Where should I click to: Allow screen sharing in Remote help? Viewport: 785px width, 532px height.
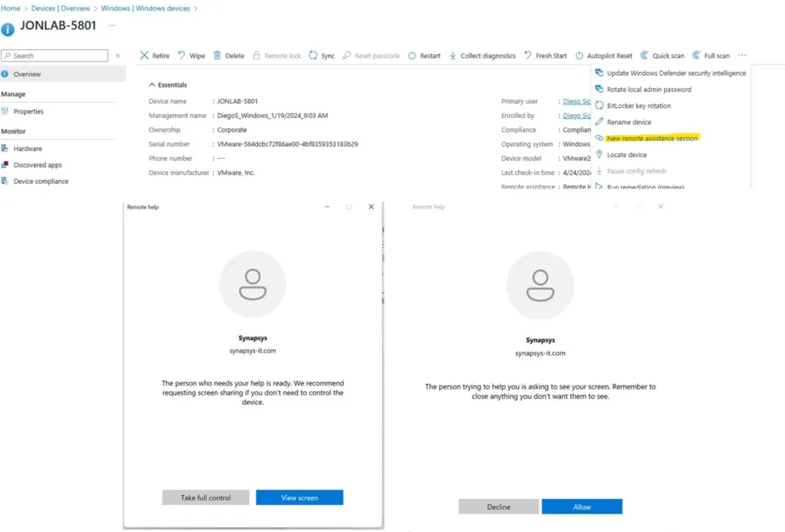pyautogui.click(x=582, y=506)
